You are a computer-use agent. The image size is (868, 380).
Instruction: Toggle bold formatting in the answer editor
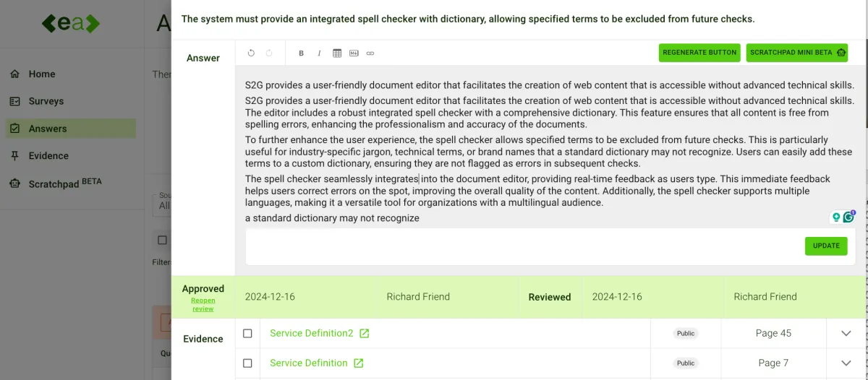point(301,53)
